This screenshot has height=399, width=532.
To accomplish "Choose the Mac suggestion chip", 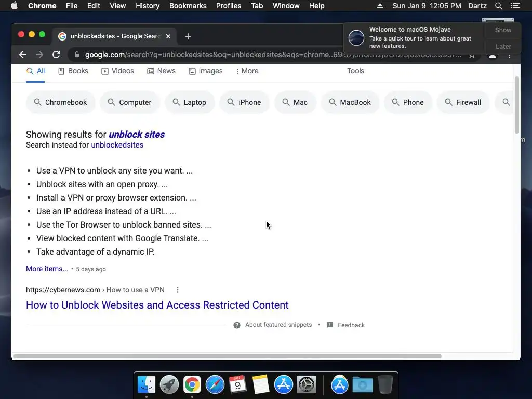I will [x=295, y=102].
